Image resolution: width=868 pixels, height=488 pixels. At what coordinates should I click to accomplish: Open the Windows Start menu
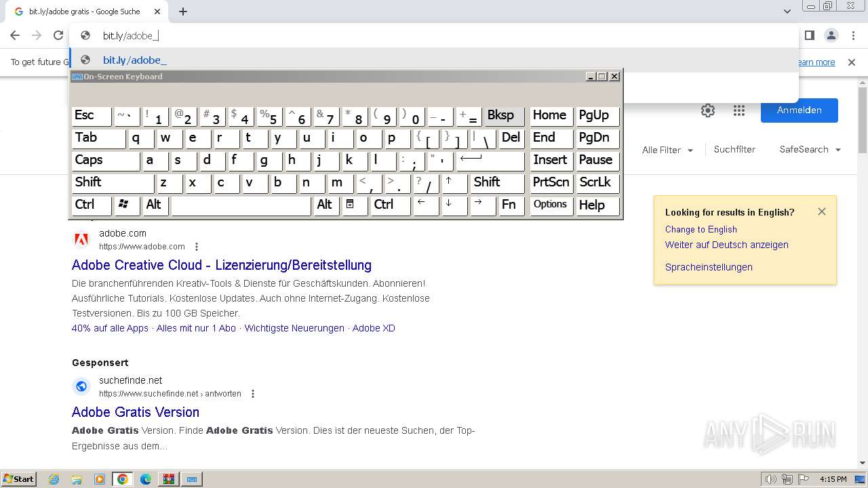click(x=19, y=479)
